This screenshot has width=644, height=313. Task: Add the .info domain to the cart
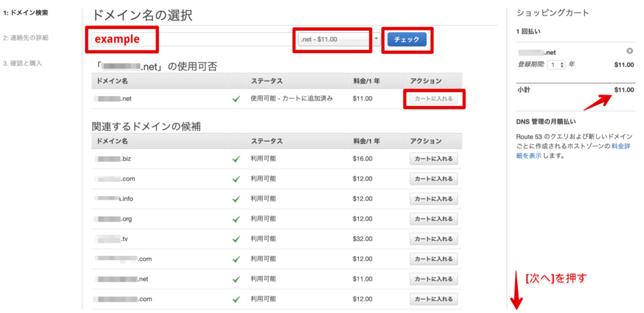pos(434,199)
